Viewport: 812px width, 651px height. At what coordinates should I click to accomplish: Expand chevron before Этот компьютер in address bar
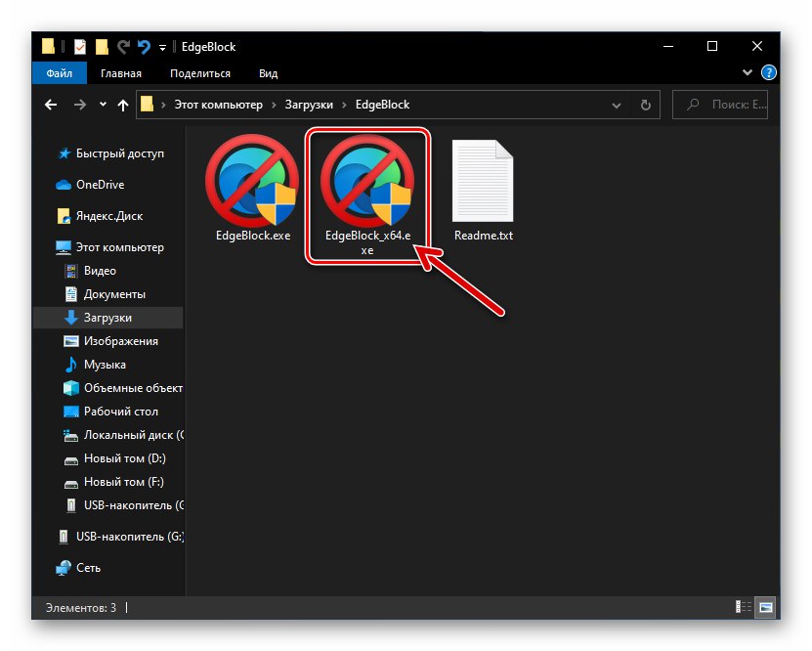pos(163,106)
